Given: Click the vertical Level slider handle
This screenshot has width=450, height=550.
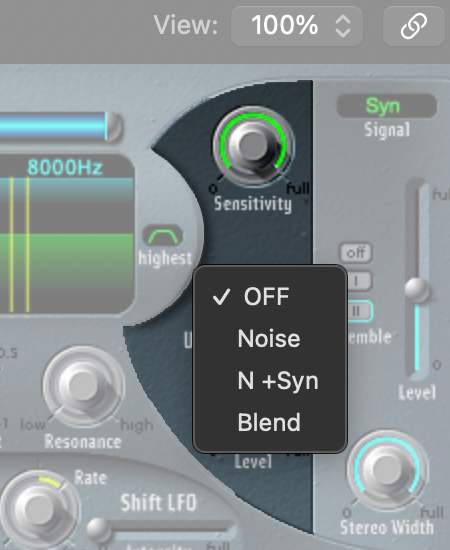Looking at the screenshot, I should 417,290.
